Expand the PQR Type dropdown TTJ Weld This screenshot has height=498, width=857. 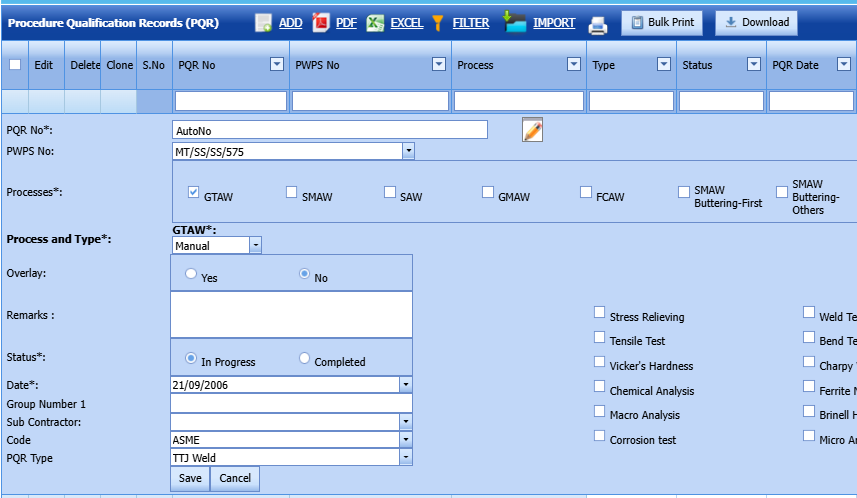406,458
